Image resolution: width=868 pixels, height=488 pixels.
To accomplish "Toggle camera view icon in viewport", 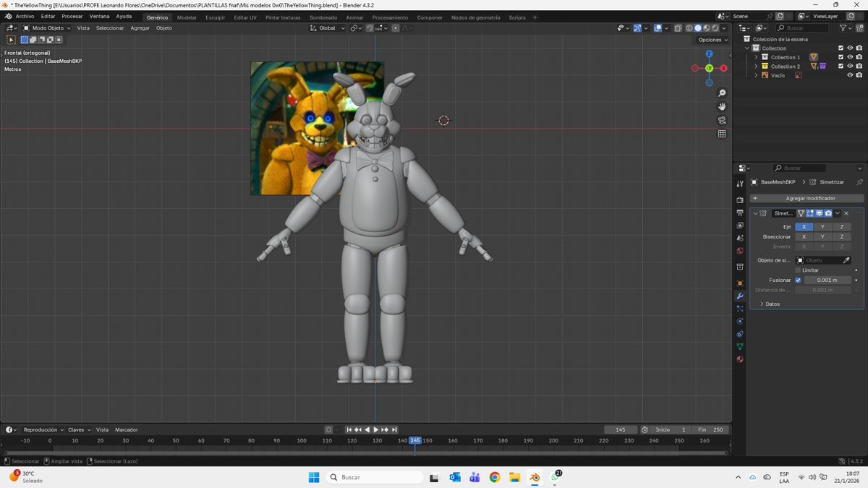I will pyautogui.click(x=722, y=120).
